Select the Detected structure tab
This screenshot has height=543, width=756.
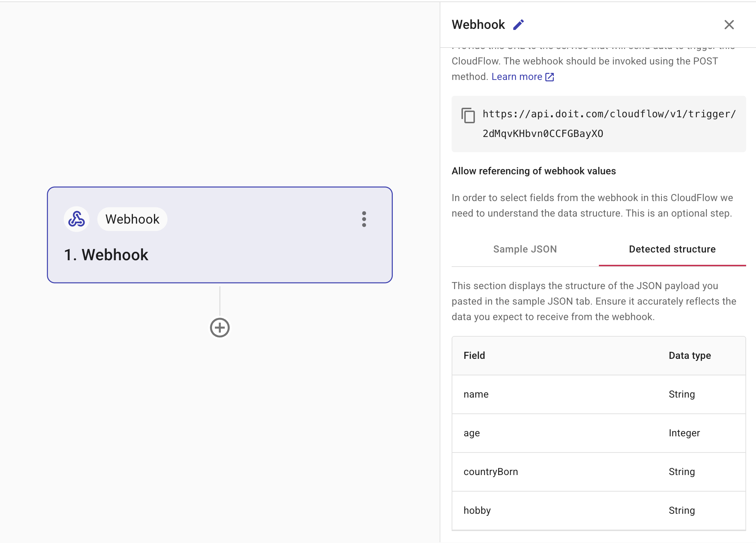(x=672, y=249)
